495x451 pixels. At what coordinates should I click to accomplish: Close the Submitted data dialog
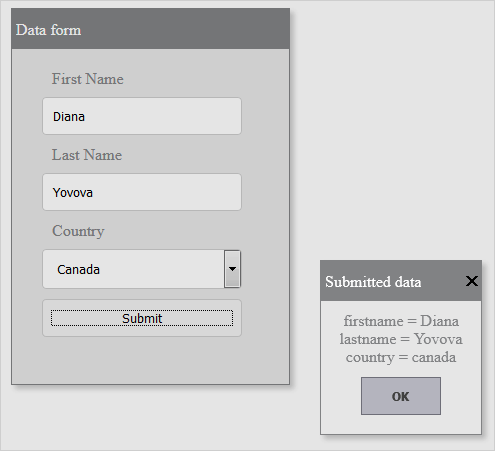tap(472, 281)
